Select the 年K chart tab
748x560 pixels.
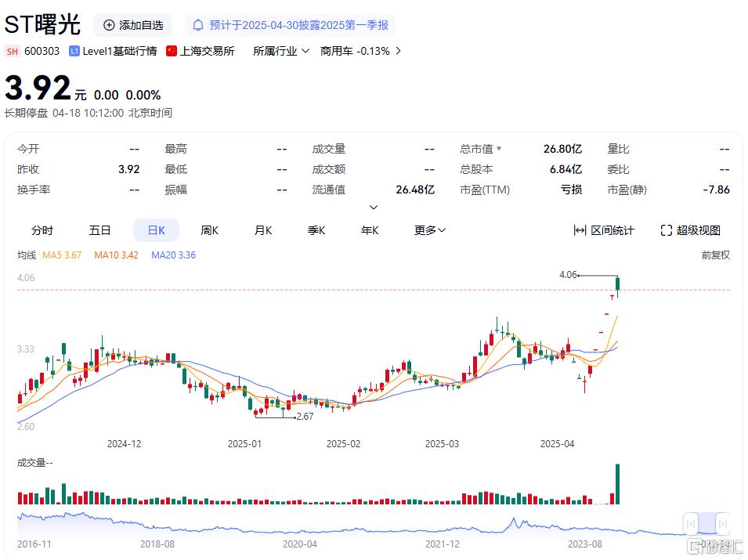pos(370,230)
